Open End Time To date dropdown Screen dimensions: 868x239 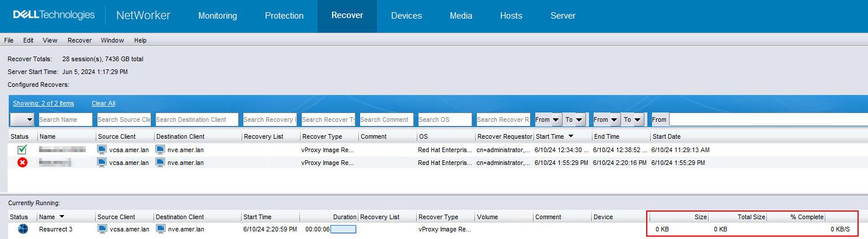coord(633,119)
